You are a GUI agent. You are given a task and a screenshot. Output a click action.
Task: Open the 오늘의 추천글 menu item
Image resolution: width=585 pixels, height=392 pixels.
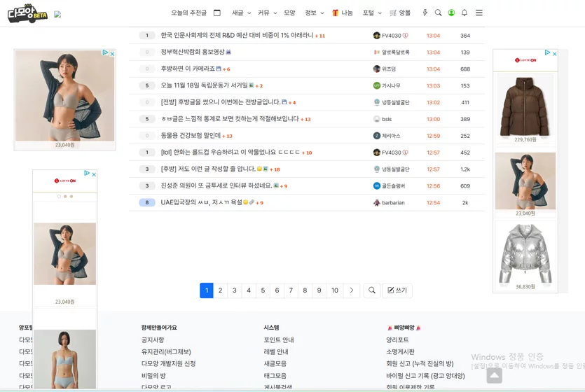coord(188,13)
